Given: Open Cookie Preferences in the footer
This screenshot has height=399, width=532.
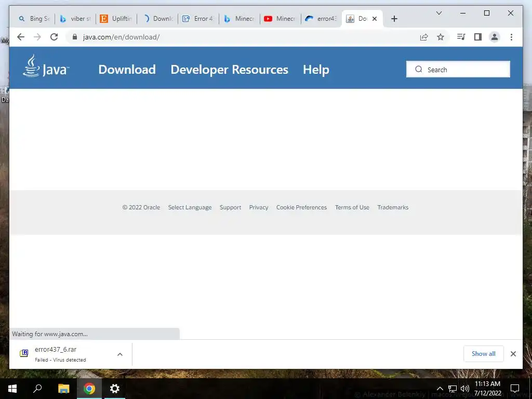Looking at the screenshot, I should [301, 207].
